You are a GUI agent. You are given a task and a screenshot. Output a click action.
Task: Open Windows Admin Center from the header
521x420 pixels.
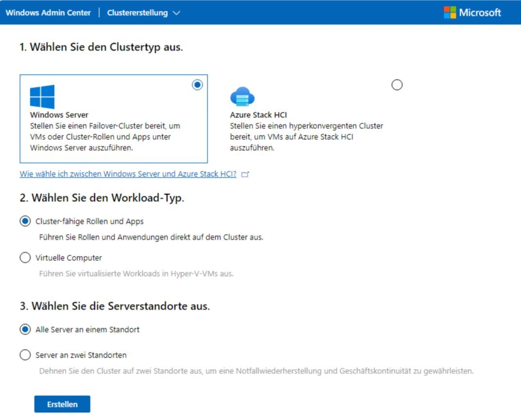tap(47, 13)
